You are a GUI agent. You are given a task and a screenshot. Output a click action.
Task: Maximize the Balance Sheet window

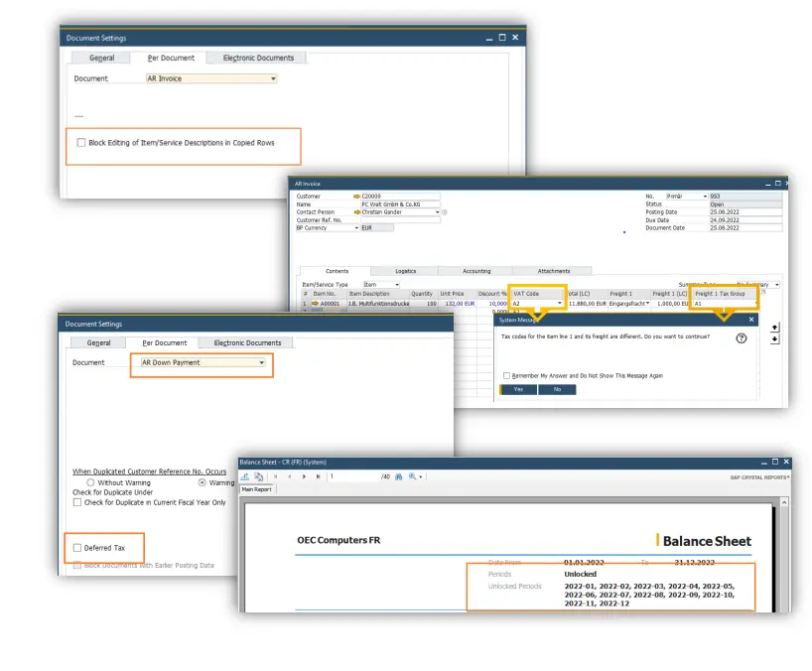[774, 462]
